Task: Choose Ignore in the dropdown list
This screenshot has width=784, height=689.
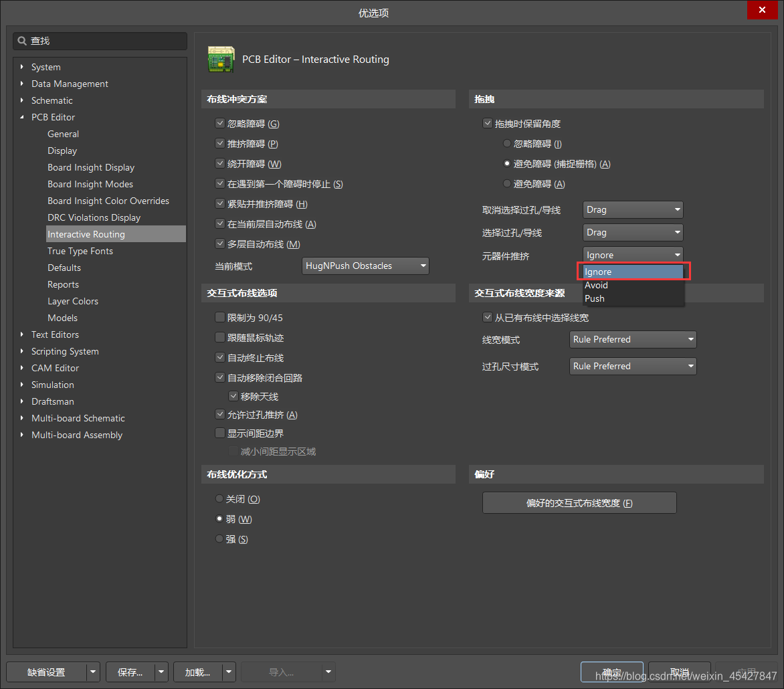Action: (633, 272)
